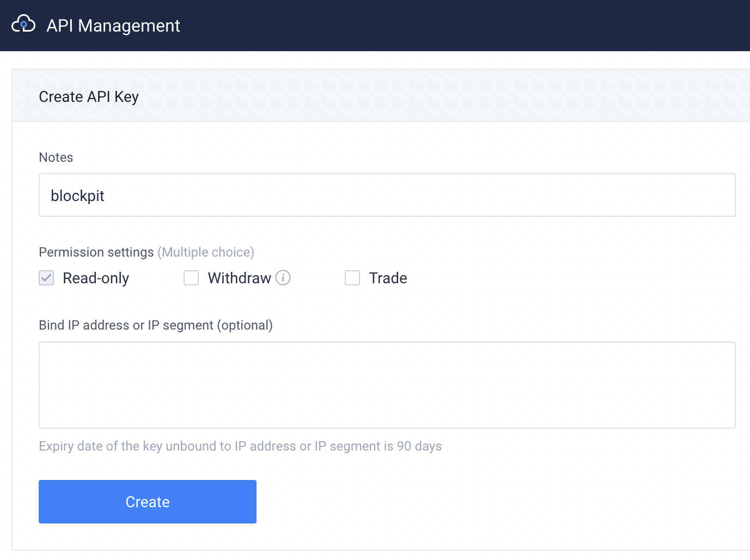The width and height of the screenshot is (750, 560).
Task: Click the Withdraw info icon
Action: click(x=283, y=278)
